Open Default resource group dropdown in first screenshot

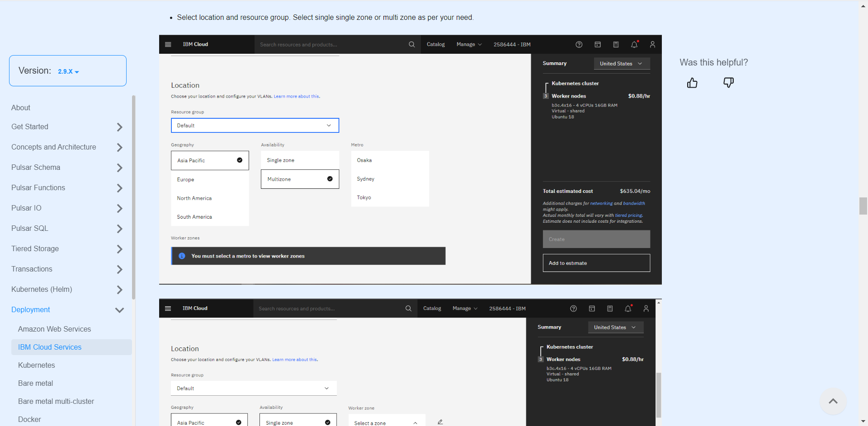[255, 125]
